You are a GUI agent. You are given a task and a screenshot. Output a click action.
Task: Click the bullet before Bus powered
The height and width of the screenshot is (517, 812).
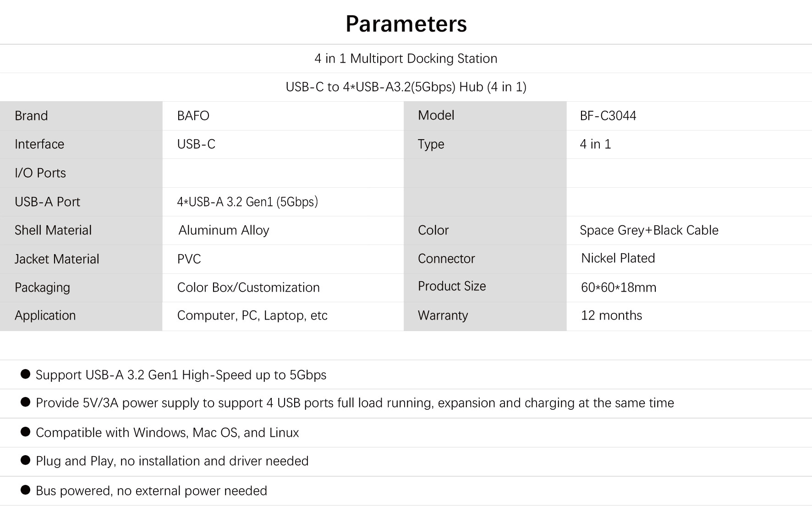pos(26,490)
